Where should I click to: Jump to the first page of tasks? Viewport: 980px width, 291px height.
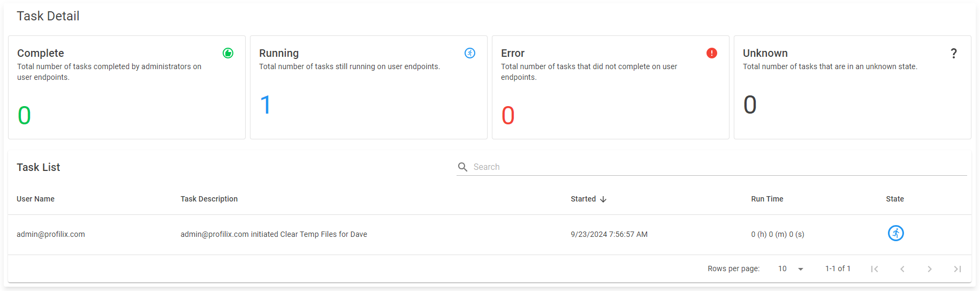(874, 269)
